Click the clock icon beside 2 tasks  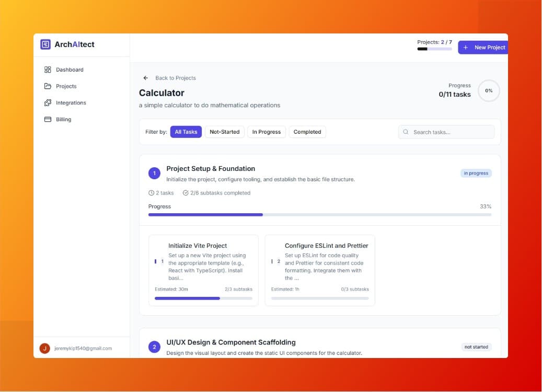(x=151, y=193)
